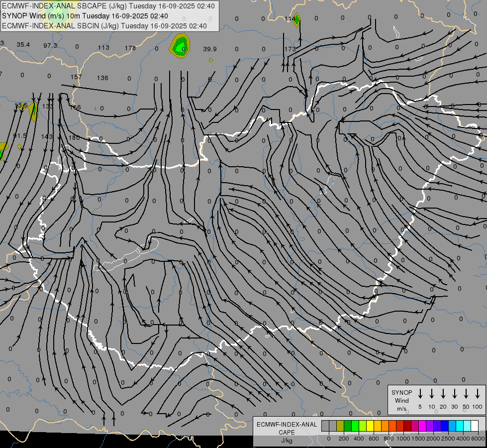The width and height of the screenshot is (487, 448).
Task: Click the 50 m/s wind arrow in legend
Action: (466, 394)
